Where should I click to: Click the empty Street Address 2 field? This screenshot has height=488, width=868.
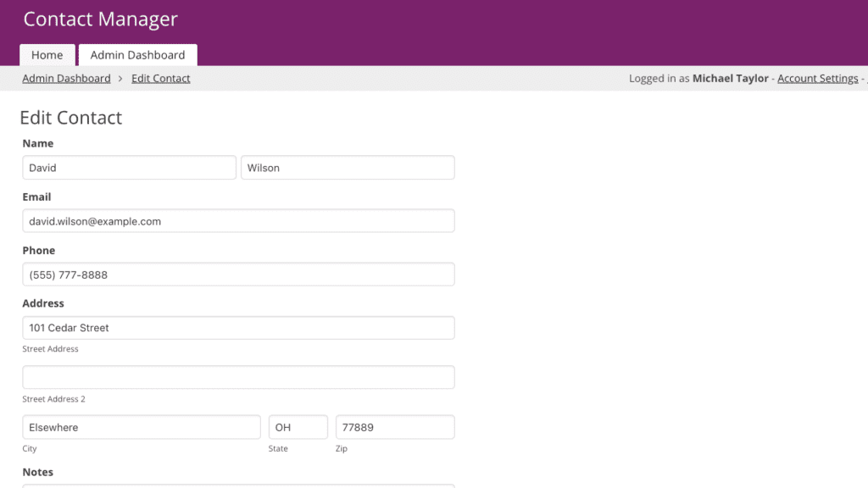pyautogui.click(x=238, y=377)
